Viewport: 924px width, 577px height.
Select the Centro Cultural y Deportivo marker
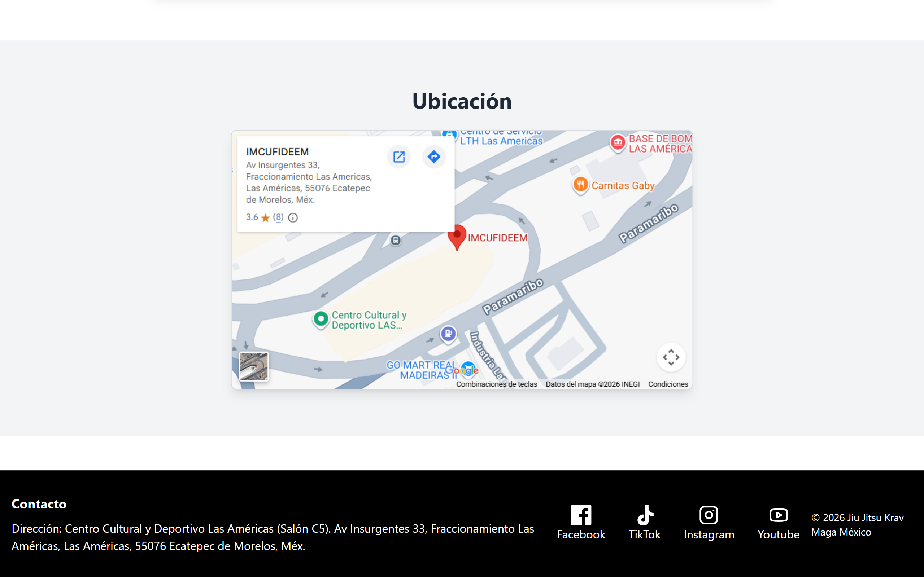pos(321,319)
